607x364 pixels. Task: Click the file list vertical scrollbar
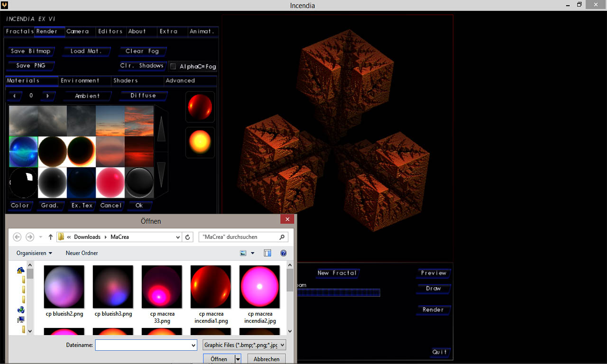point(290,298)
